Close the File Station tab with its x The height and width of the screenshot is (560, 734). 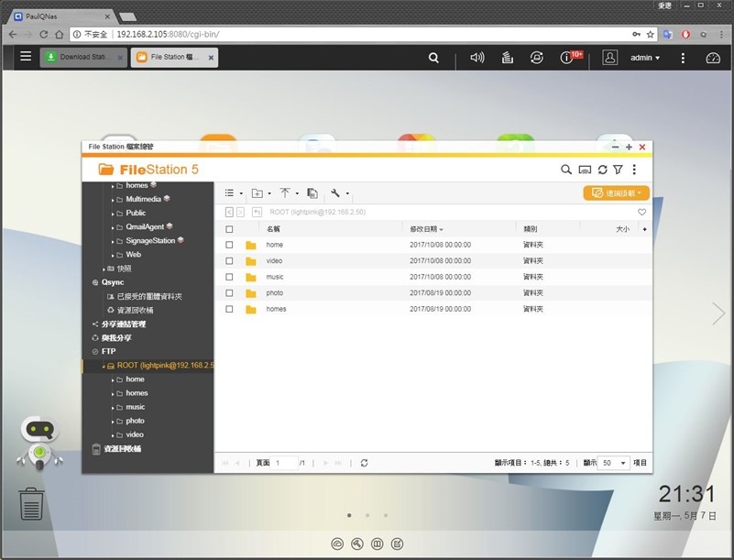pos(211,58)
